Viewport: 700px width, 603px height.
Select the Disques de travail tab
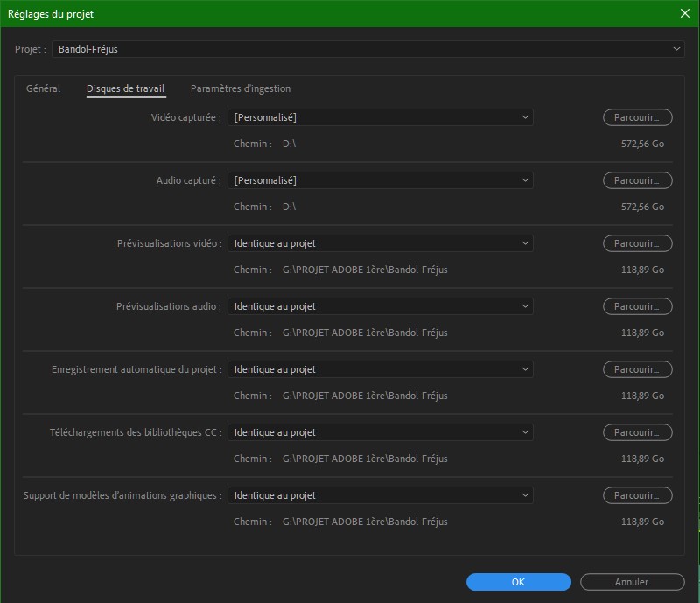pos(125,88)
